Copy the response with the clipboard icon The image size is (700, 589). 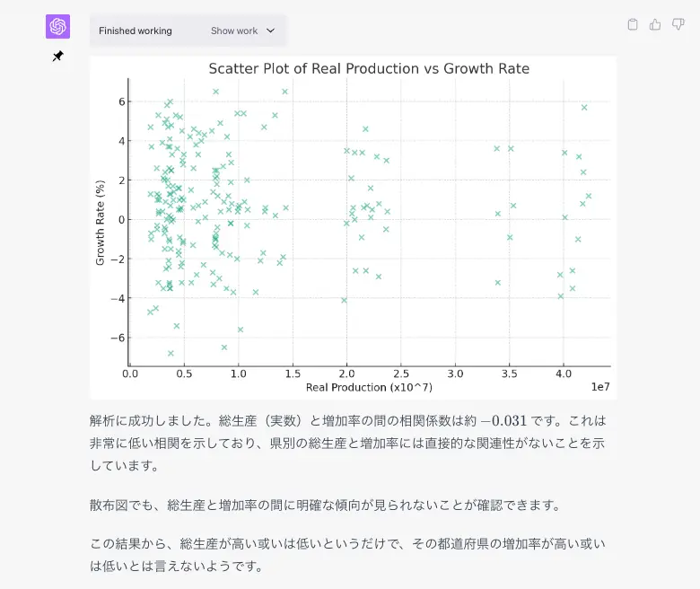pyautogui.click(x=633, y=25)
